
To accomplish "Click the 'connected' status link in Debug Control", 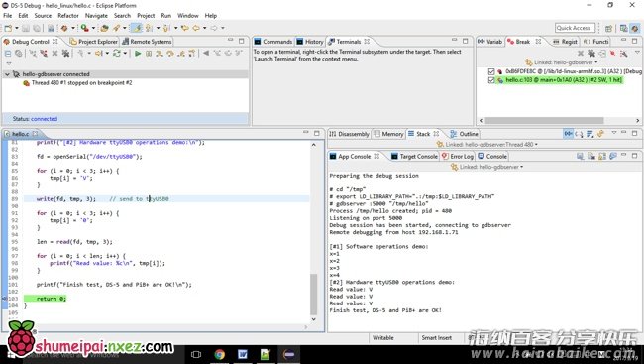I will pos(44,119).
